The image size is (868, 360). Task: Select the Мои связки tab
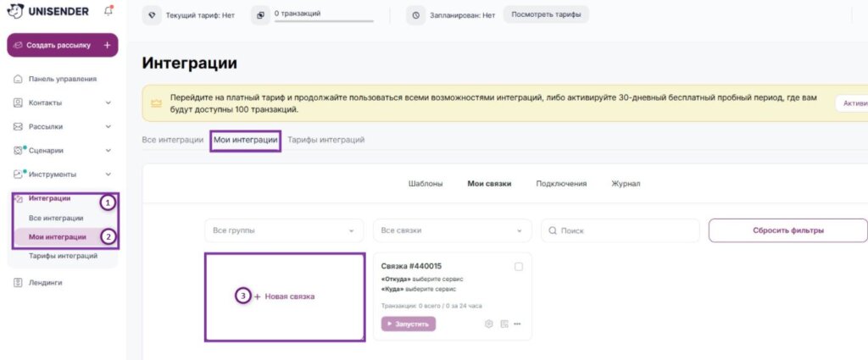(x=489, y=184)
